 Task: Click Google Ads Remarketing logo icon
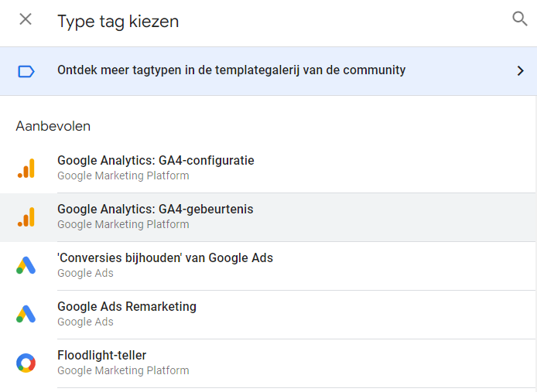click(26, 314)
